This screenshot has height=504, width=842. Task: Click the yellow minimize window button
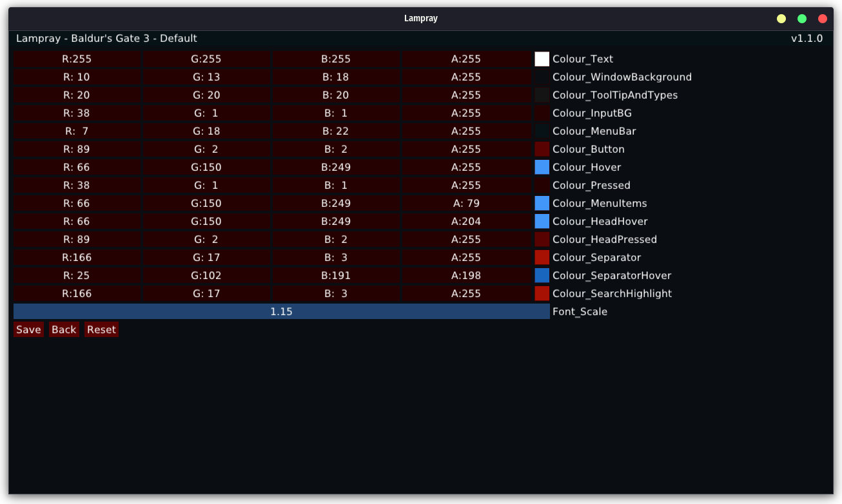point(781,19)
